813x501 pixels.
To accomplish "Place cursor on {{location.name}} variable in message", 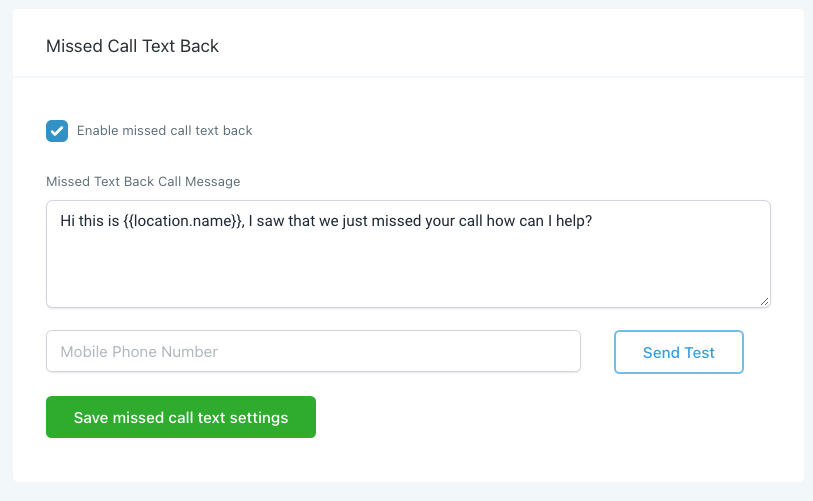I will [x=184, y=220].
